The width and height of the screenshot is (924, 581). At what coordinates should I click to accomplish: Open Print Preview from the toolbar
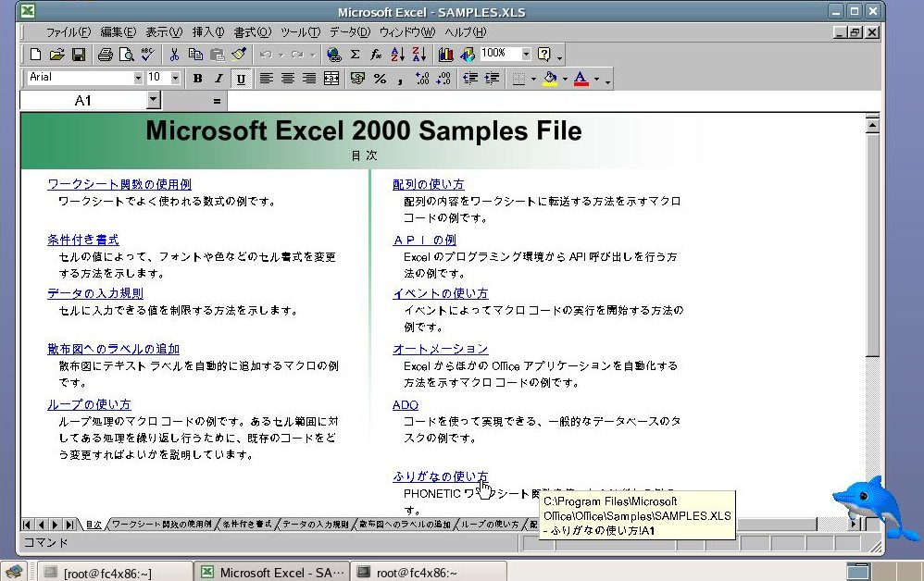click(127, 55)
